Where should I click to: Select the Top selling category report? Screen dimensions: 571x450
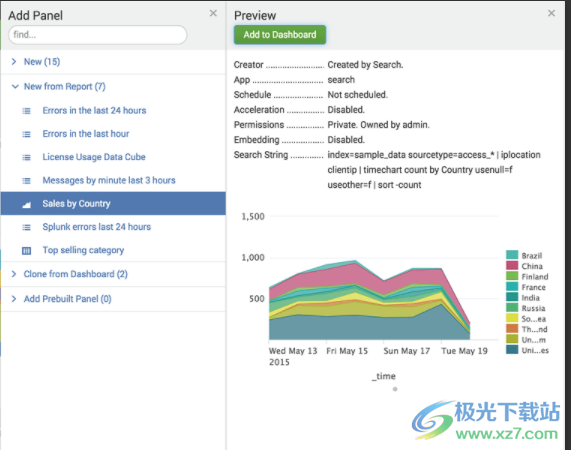83,250
